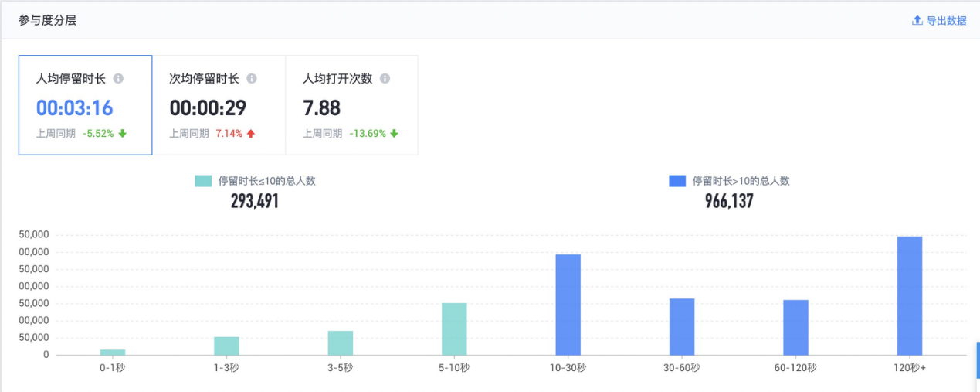The image size is (980, 392).
Task: Select the 人均停留时长 metric card
Action: point(85,105)
